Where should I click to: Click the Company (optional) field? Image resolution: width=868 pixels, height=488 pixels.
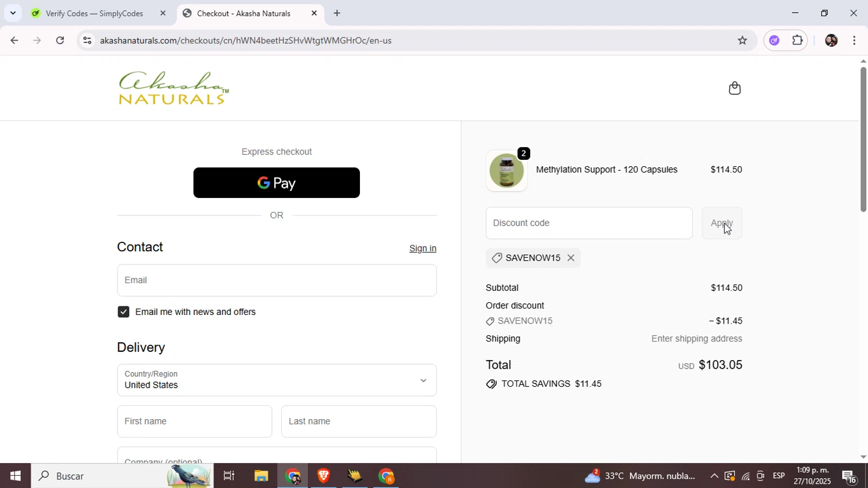pos(277,456)
